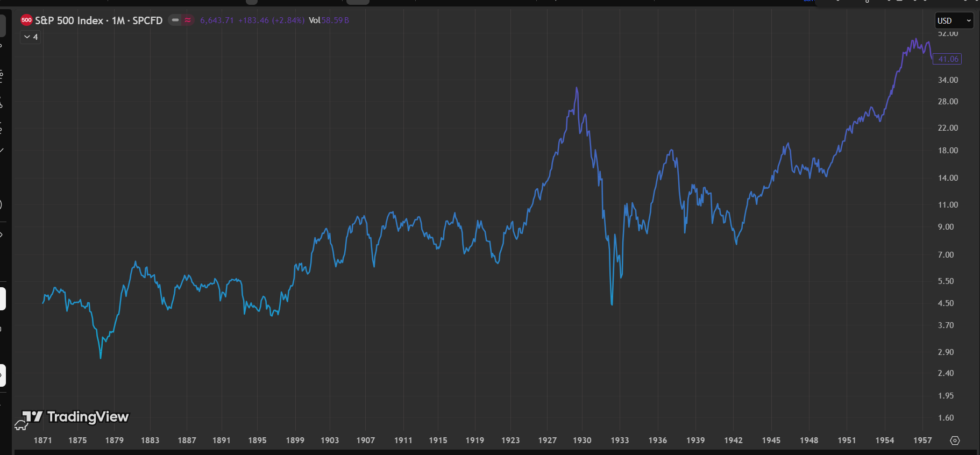Click the red 500 symbol logo
This screenshot has width=980, height=455.
26,20
